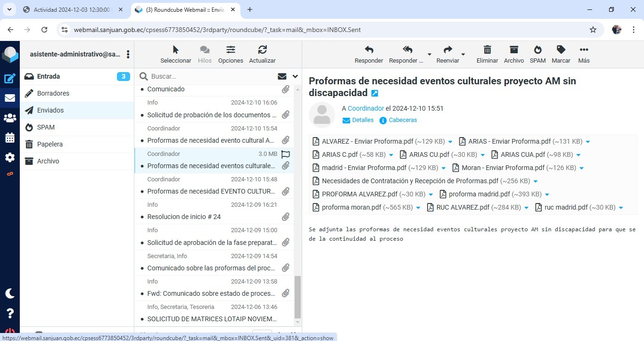Open the Borradores folder
Viewport: 644px width, 341px height.
click(53, 93)
